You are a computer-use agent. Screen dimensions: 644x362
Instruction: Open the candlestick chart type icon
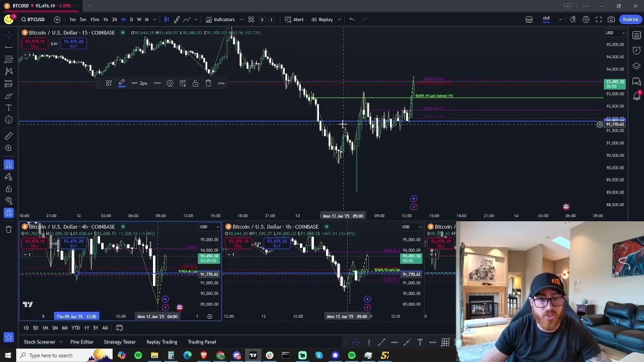[167, 20]
